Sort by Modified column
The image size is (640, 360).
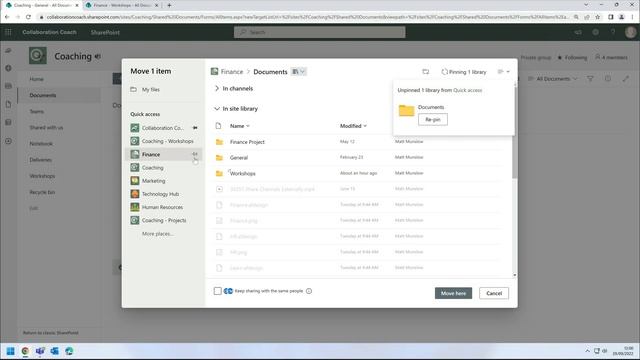pyautogui.click(x=353, y=126)
